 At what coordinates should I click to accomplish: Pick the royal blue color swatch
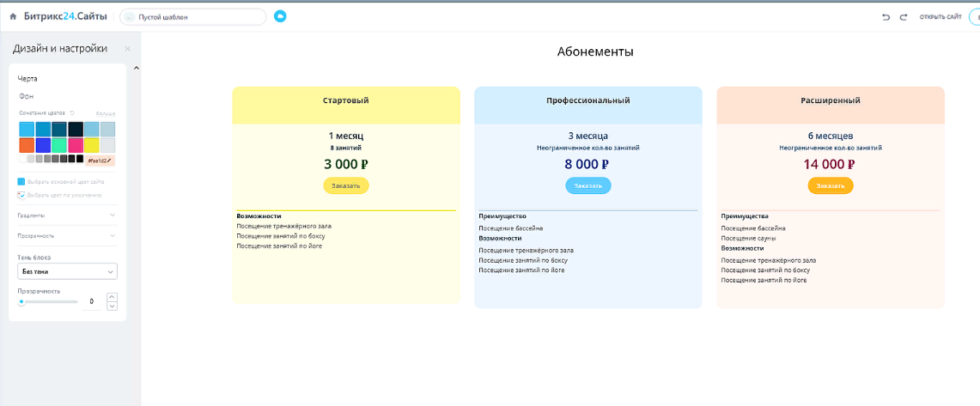pos(43,146)
